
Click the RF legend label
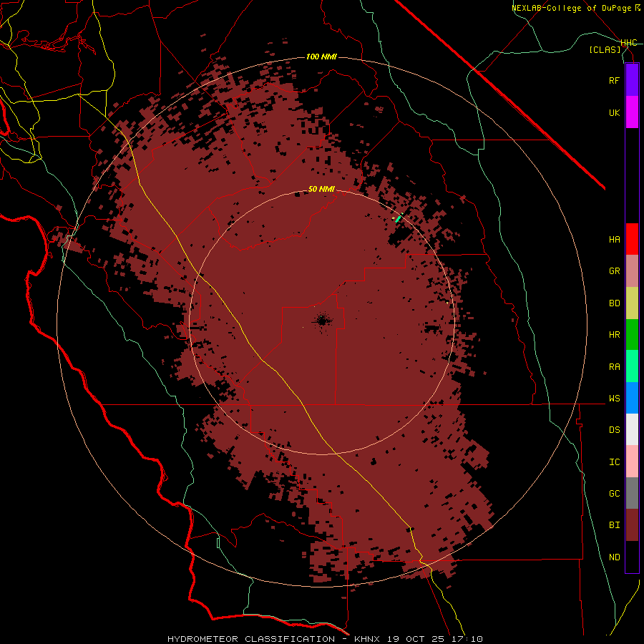click(614, 81)
